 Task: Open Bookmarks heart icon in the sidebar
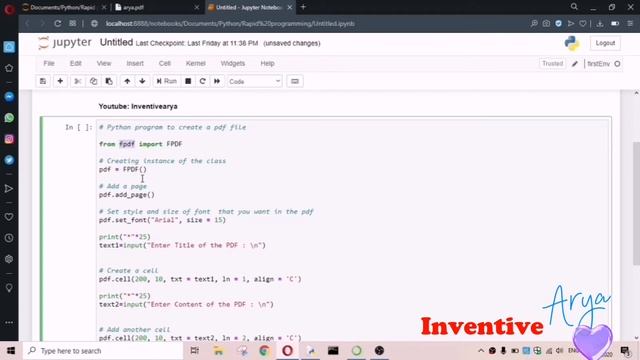(9, 217)
